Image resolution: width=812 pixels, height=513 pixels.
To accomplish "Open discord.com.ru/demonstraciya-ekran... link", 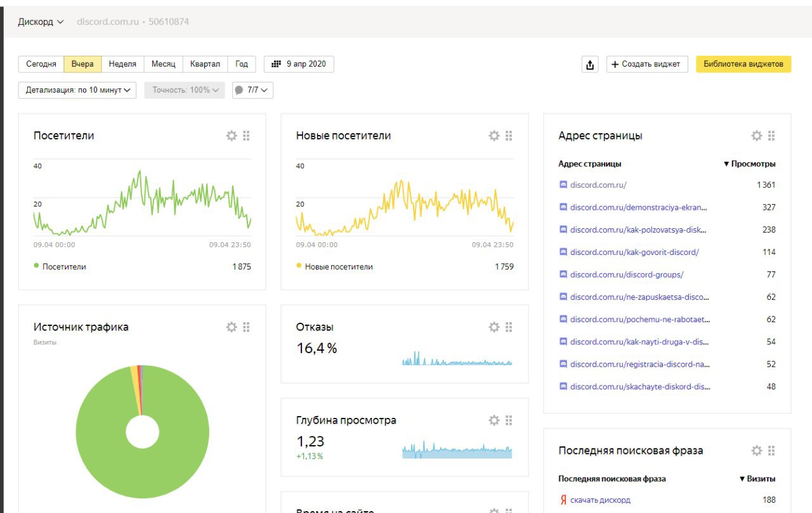I will point(638,207).
